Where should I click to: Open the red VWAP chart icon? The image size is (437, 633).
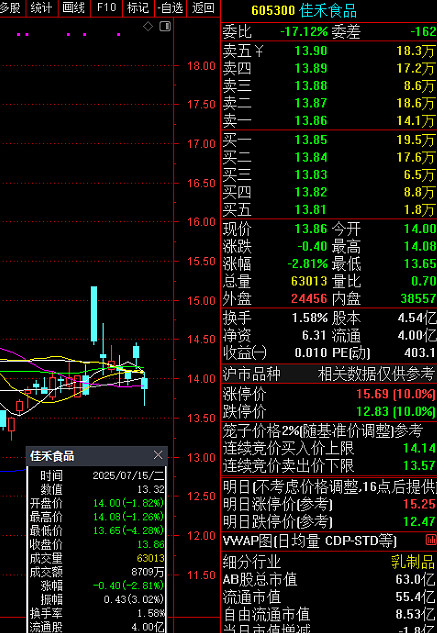pos(431,539)
